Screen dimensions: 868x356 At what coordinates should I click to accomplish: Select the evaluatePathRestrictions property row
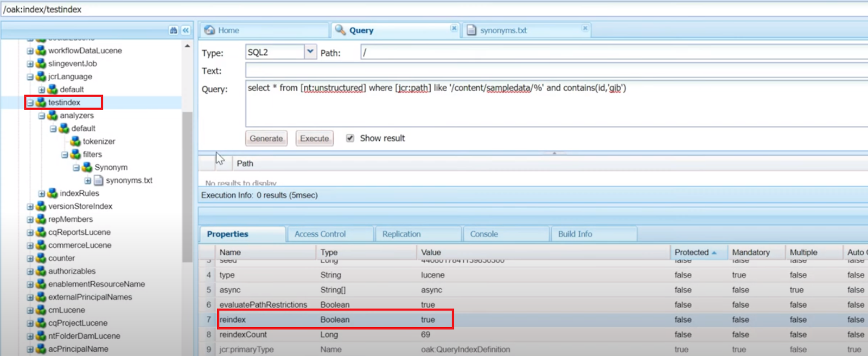tap(534, 304)
